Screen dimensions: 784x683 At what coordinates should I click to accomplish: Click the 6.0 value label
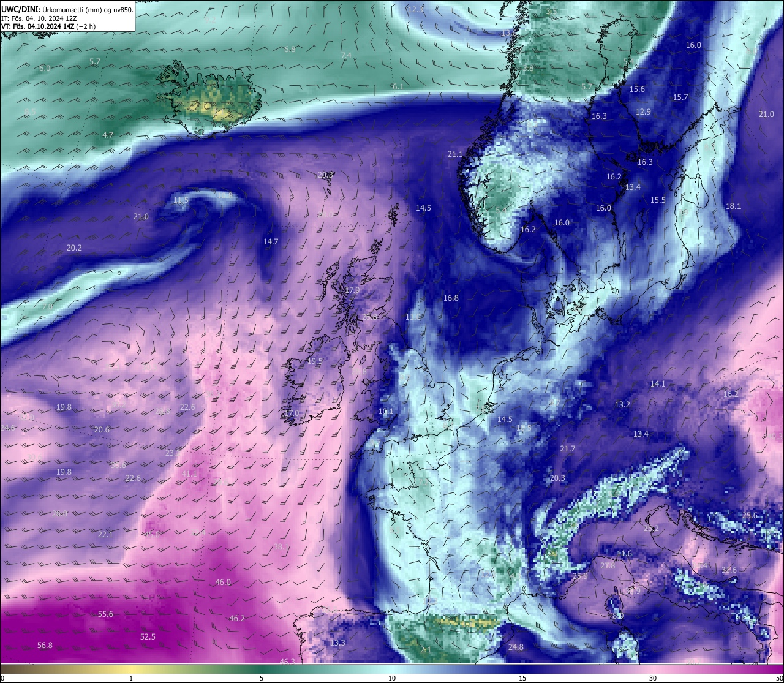pyautogui.click(x=45, y=68)
